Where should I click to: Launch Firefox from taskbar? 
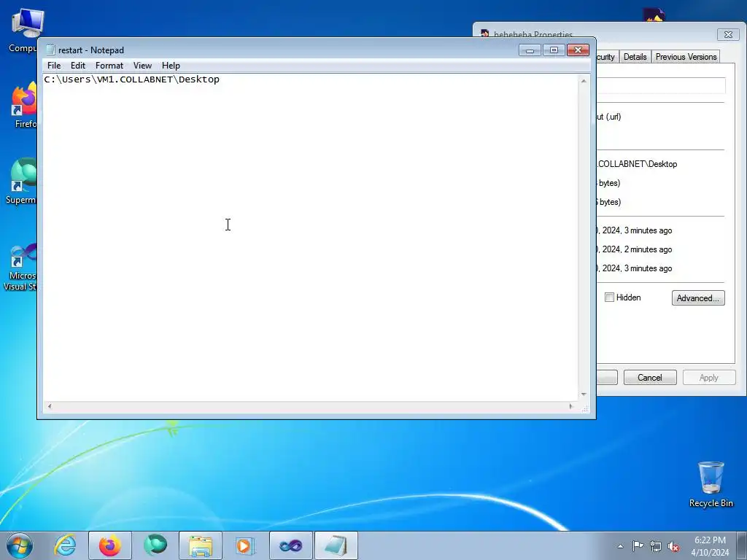(109, 545)
